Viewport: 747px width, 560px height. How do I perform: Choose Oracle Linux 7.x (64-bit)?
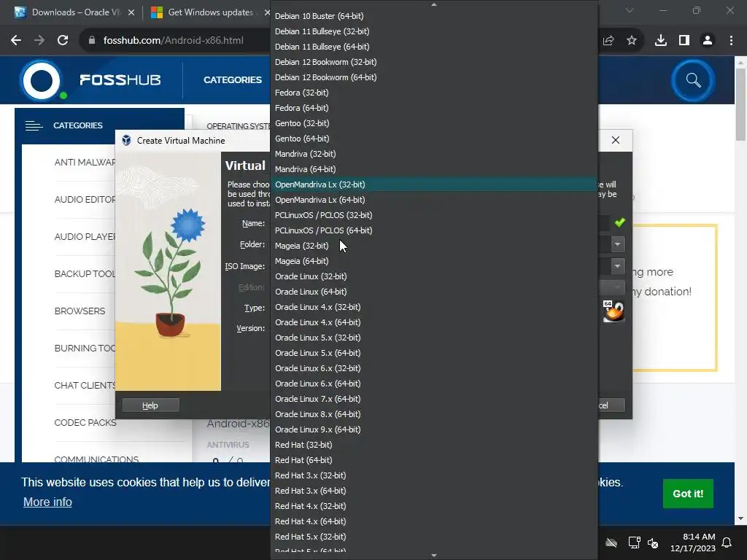point(434,399)
